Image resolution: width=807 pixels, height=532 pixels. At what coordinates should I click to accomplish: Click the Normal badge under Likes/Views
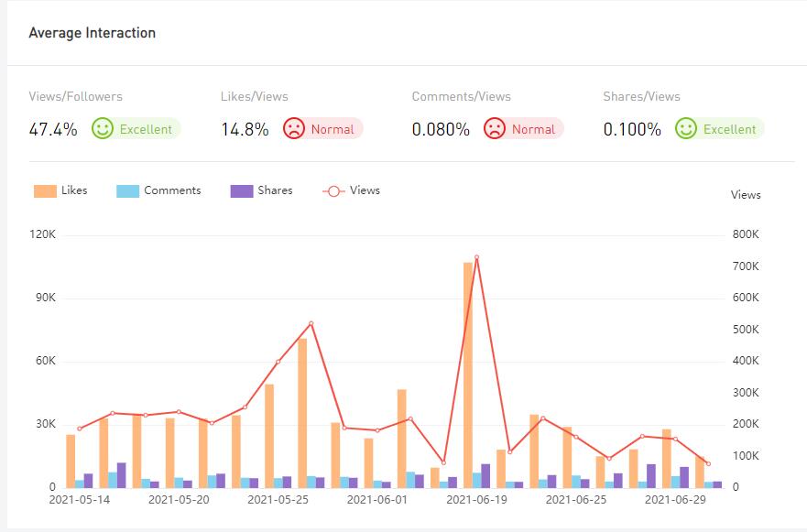coord(333,129)
